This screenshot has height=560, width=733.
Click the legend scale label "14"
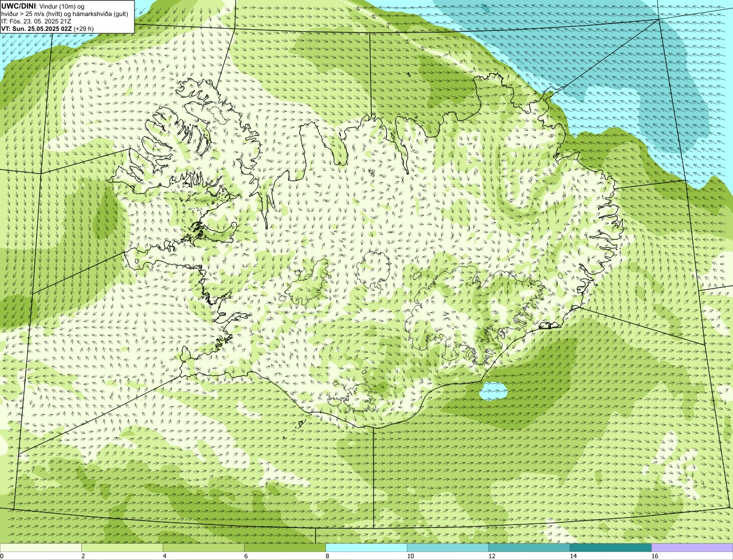(573, 556)
